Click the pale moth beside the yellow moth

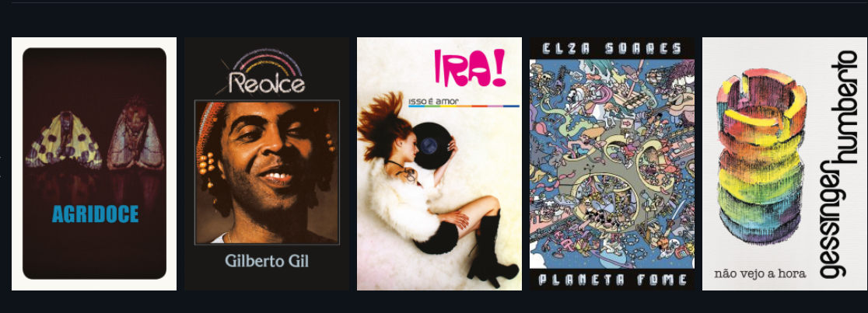coord(135,135)
